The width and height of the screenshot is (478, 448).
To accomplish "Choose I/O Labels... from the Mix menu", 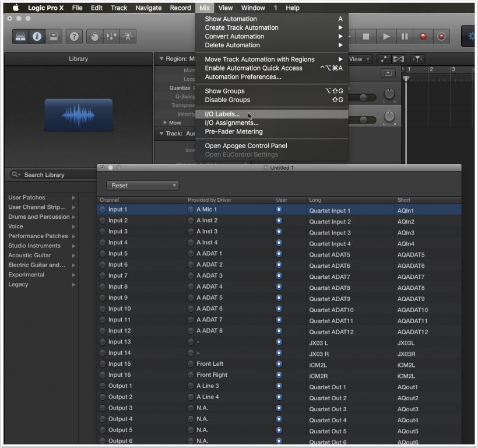I will click(x=272, y=114).
